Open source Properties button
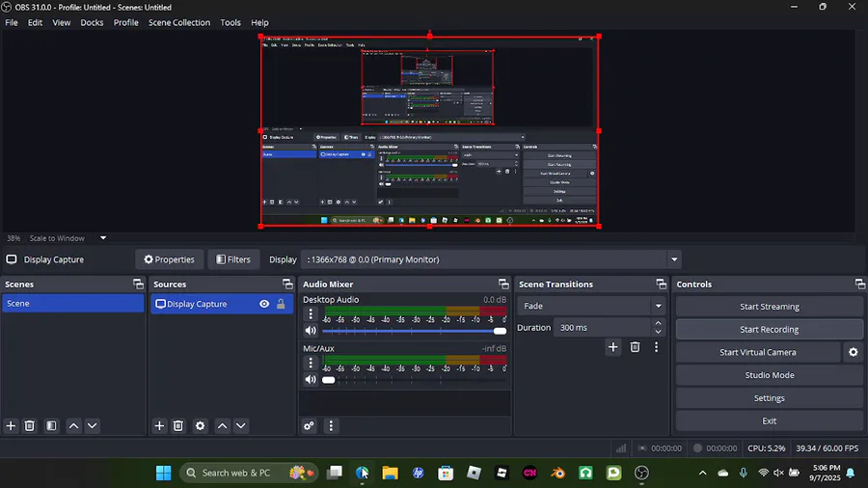This screenshot has width=868, height=488. (170, 259)
